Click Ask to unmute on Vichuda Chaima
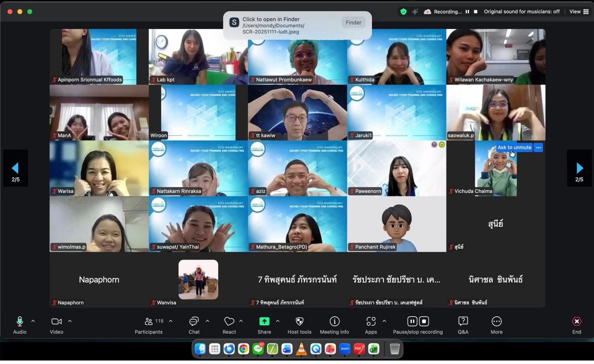This screenshot has width=594, height=364. pyautogui.click(x=514, y=147)
